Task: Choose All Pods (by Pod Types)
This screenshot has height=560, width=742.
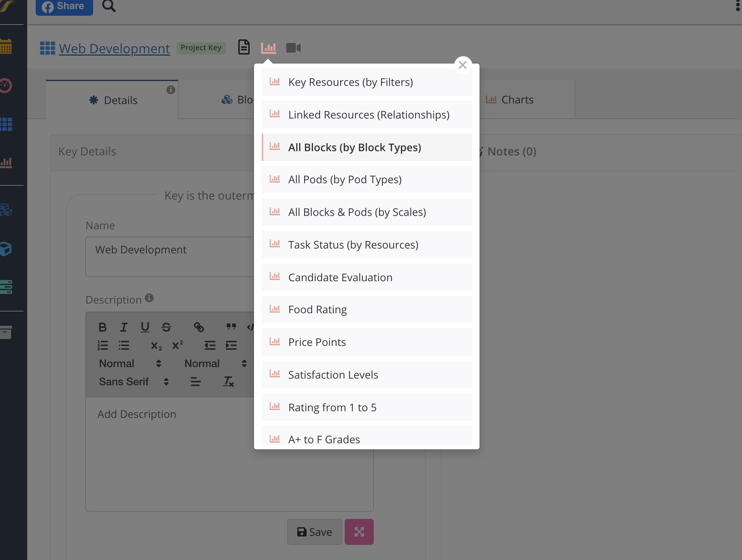Action: pyautogui.click(x=367, y=180)
